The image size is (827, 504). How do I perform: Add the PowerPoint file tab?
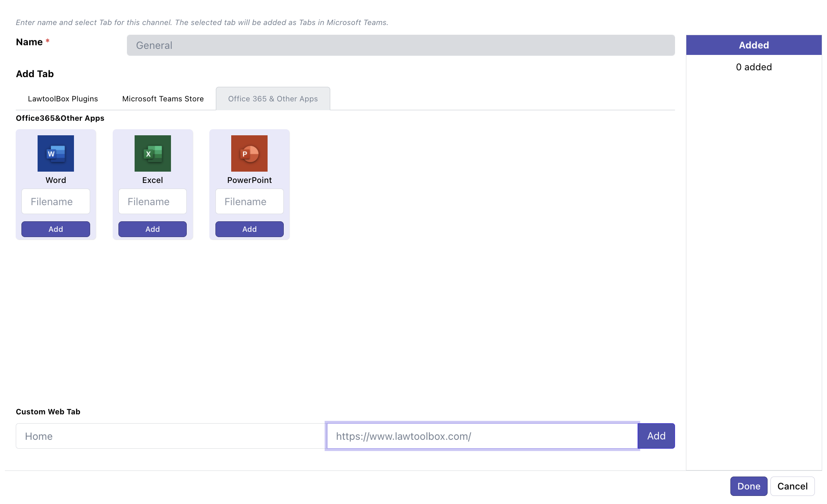click(249, 229)
